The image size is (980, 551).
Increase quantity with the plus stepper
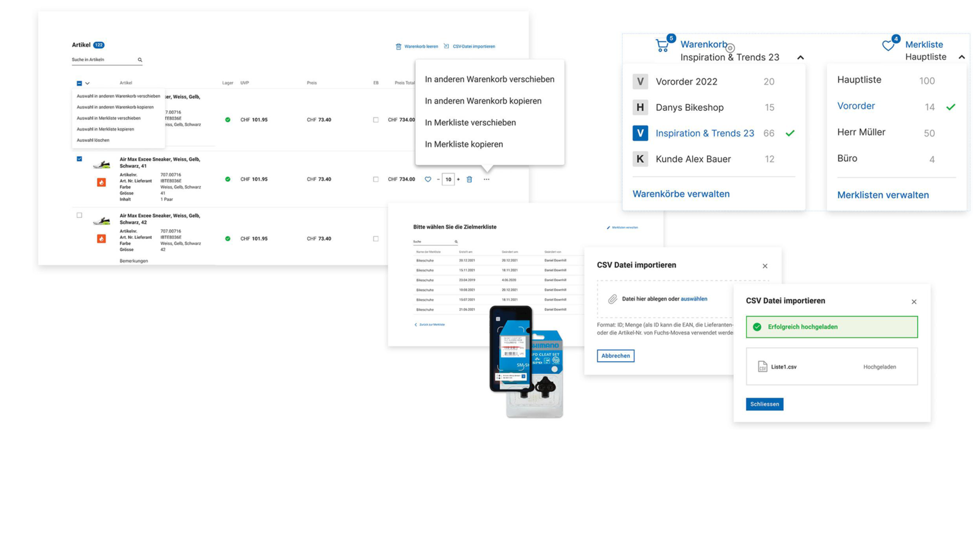(x=458, y=179)
